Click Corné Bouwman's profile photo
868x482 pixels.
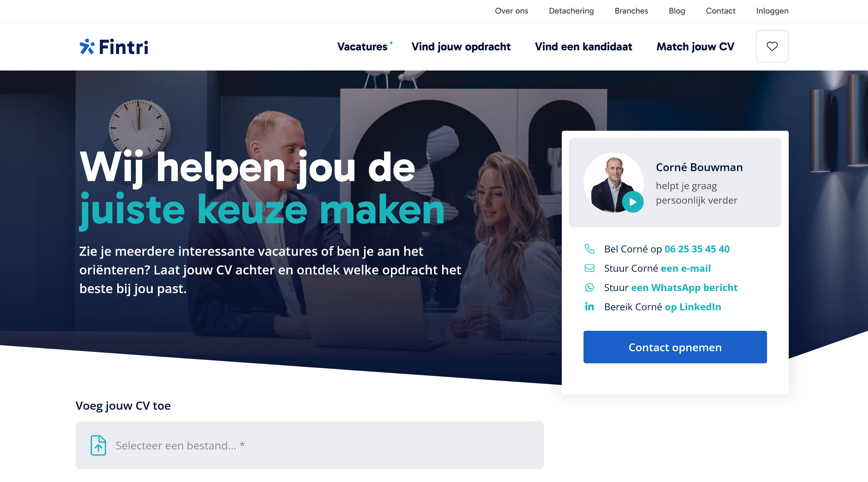pos(613,183)
